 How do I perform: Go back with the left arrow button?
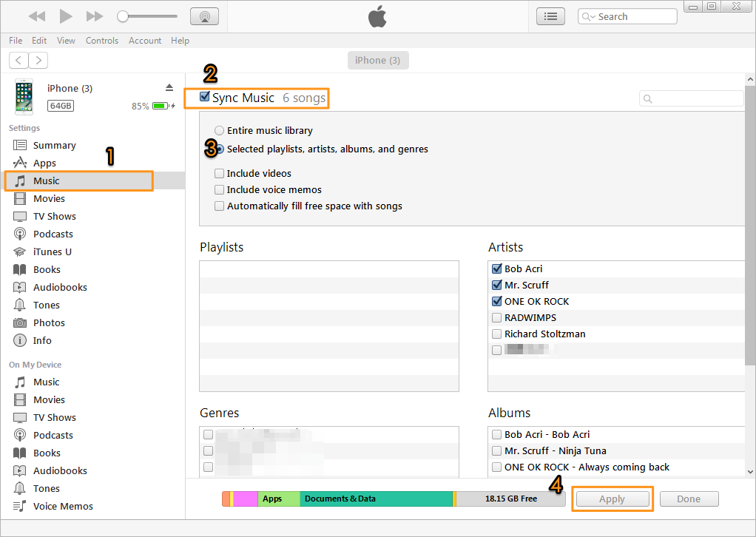click(x=18, y=60)
